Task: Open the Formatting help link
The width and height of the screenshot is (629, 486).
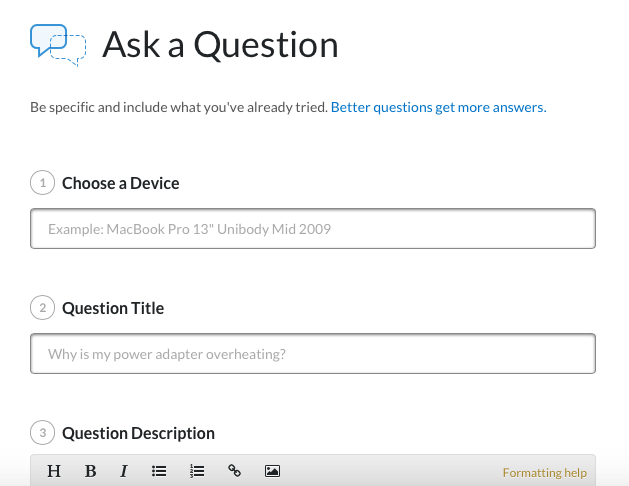Action: coord(544,473)
